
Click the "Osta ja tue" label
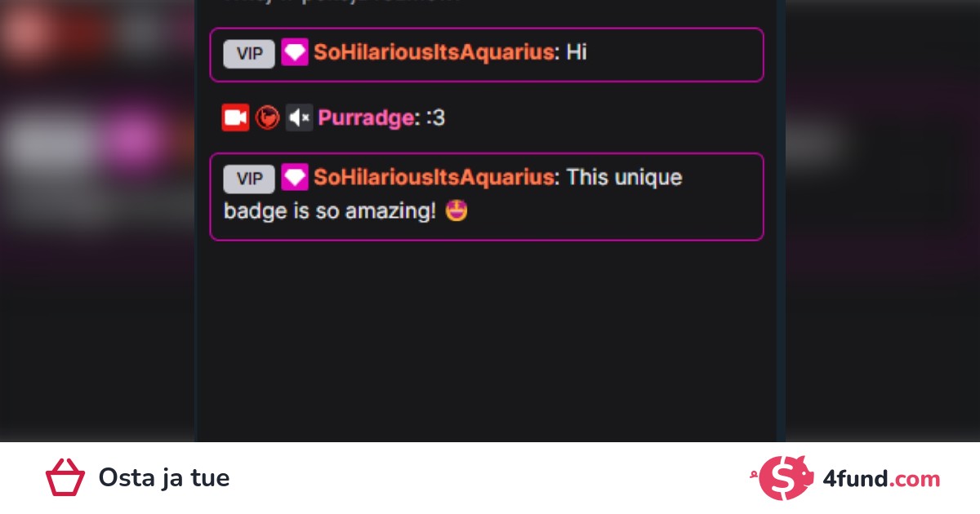164,478
